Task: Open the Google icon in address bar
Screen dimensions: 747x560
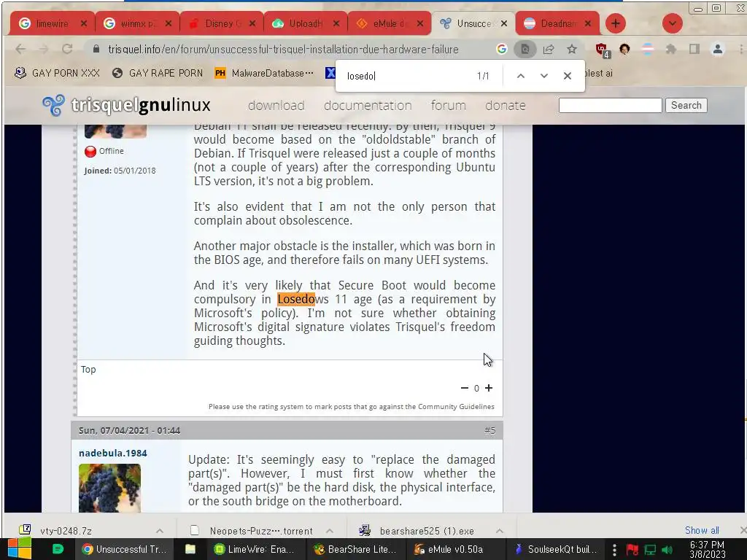Action: tap(502, 49)
